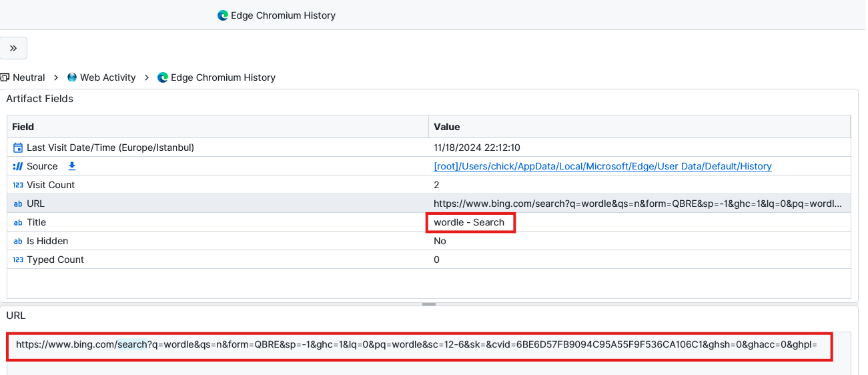Select the Web Activity breadcrumb item
This screenshot has width=868, height=375.
(107, 77)
